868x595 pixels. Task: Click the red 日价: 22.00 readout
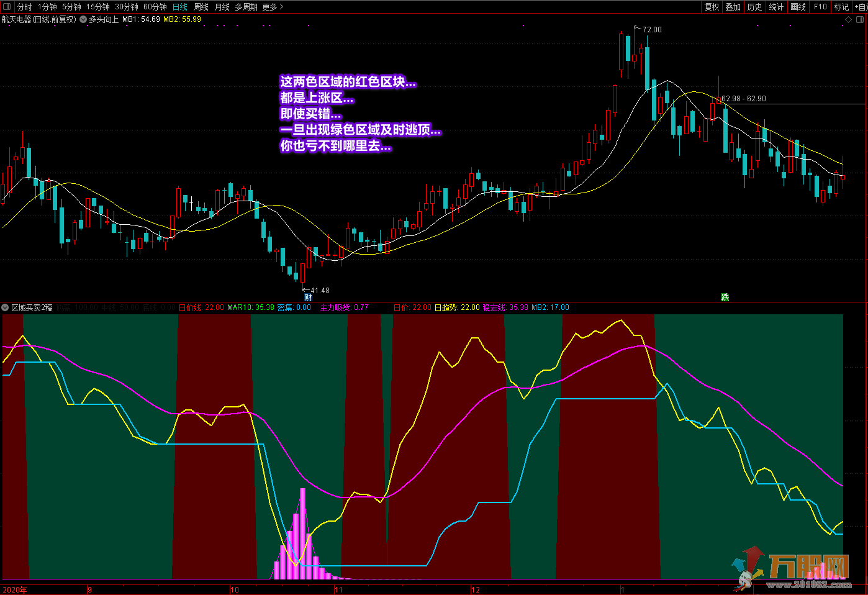412,307
